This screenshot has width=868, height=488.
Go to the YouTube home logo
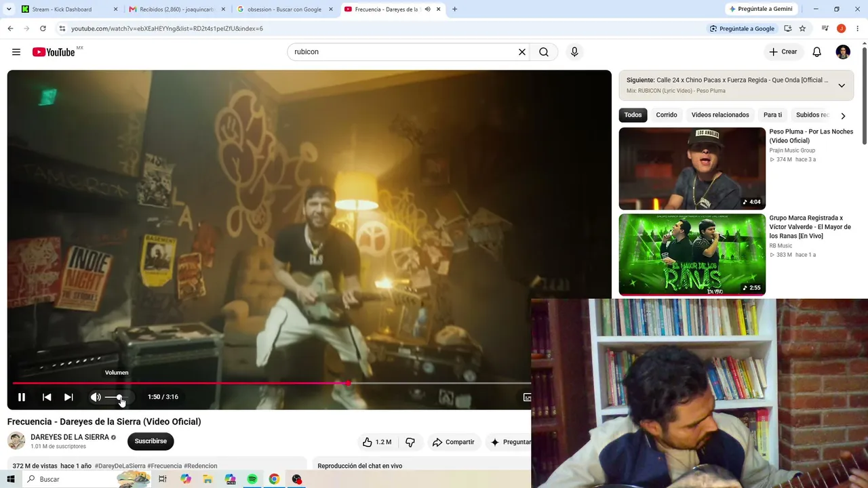[x=54, y=52]
